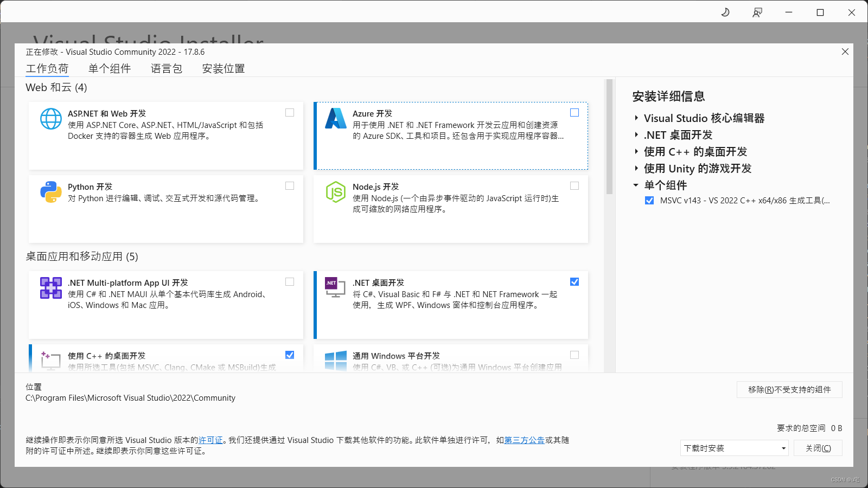The height and width of the screenshot is (488, 868).
Task: Expand Unity game development details
Action: 636,169
